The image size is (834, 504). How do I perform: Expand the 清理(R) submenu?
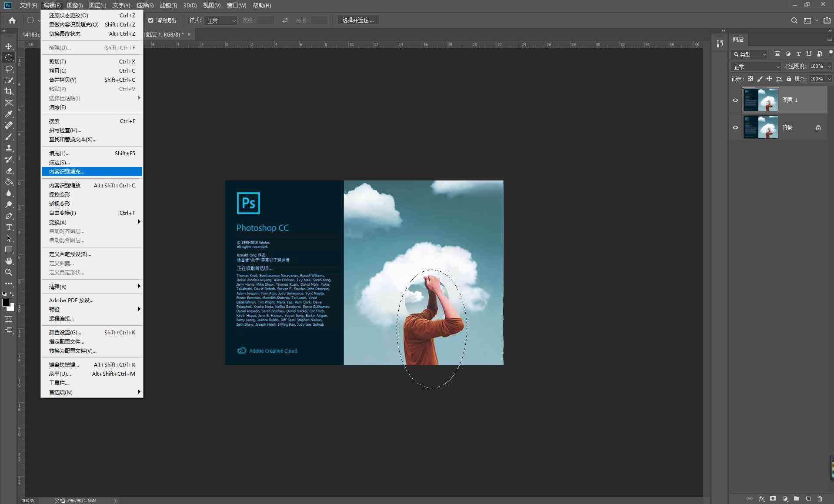pos(92,287)
